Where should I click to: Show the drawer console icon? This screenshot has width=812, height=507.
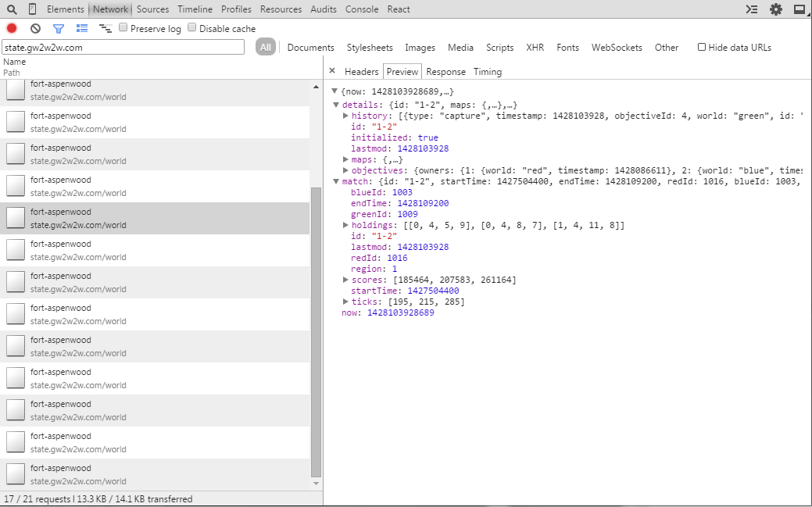(x=752, y=9)
